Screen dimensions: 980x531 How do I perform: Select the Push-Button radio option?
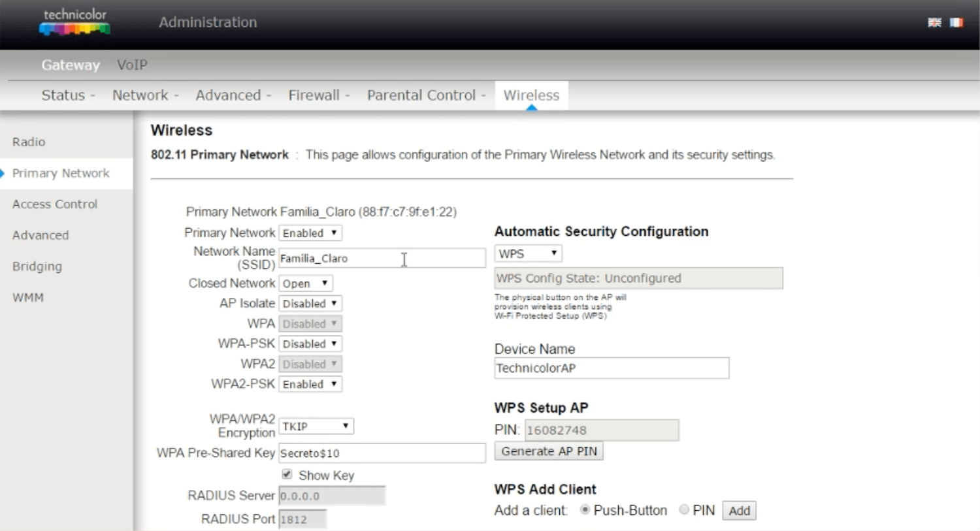(585, 509)
